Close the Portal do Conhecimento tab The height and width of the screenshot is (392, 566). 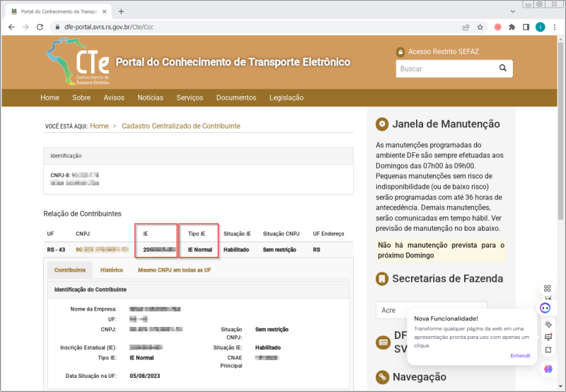[x=104, y=11]
